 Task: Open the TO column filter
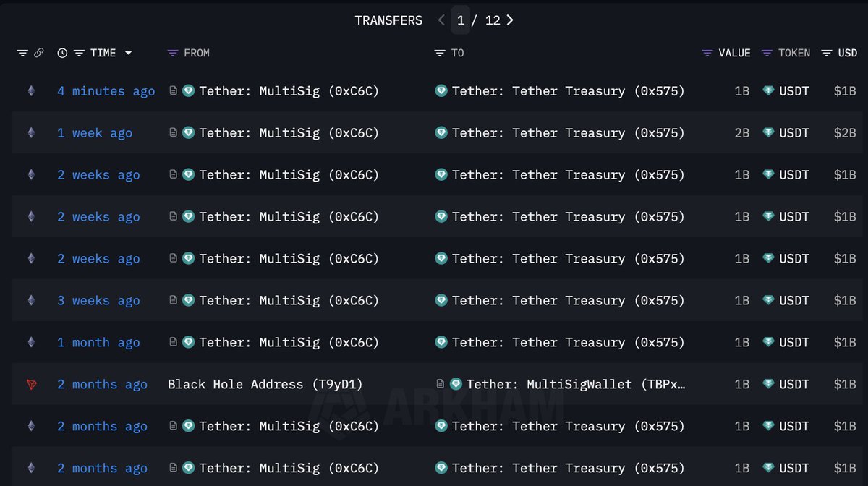click(x=439, y=53)
